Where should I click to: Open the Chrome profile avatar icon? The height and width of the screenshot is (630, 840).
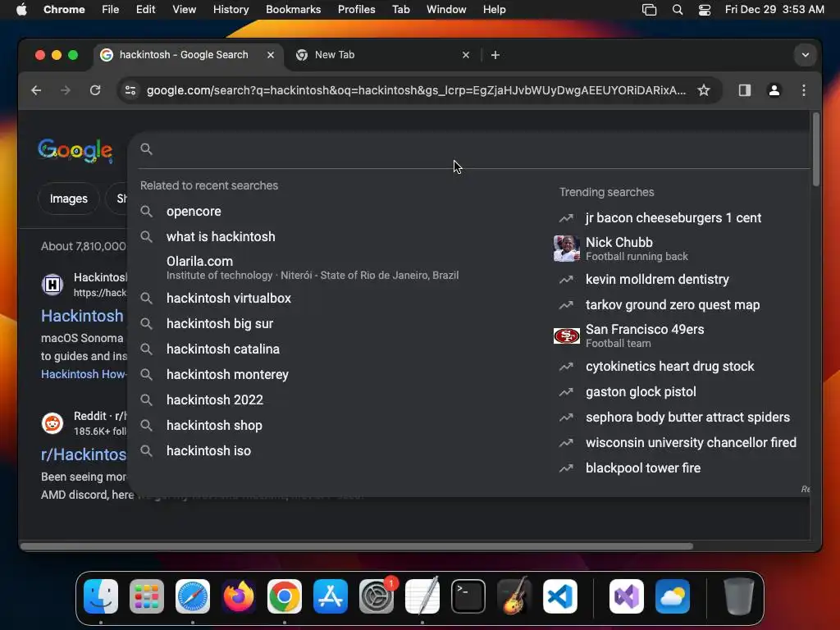click(774, 90)
